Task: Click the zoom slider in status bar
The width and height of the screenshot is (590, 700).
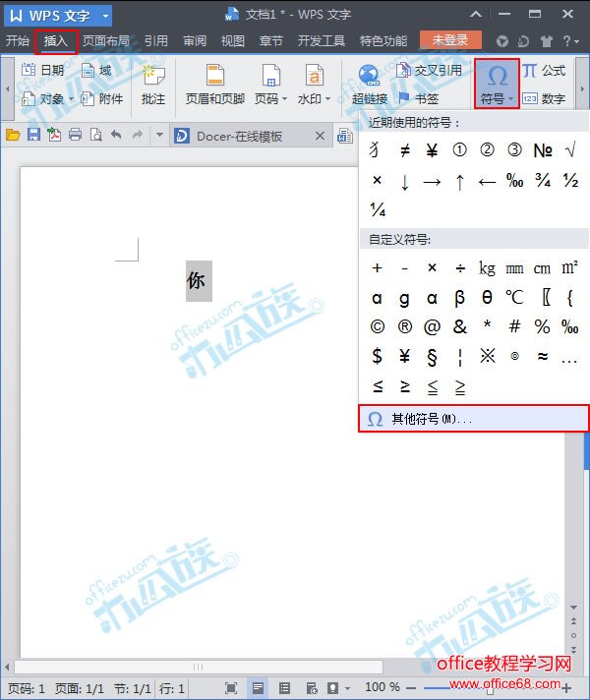Action: 492,688
